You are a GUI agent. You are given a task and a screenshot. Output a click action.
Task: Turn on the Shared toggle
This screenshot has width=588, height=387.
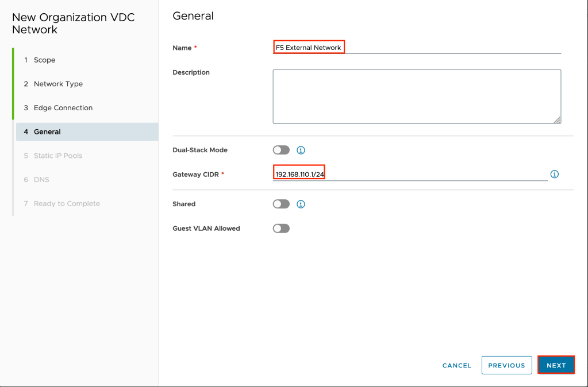281,204
